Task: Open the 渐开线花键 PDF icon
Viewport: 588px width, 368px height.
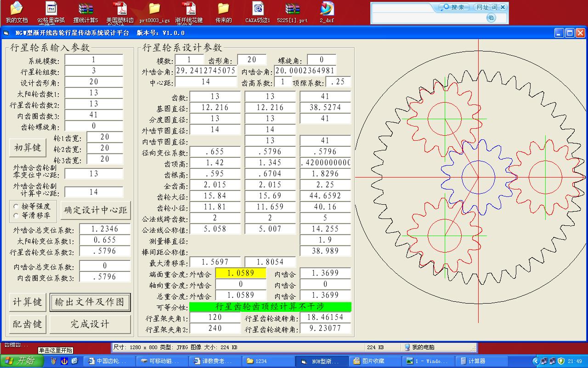Action: tap(189, 12)
